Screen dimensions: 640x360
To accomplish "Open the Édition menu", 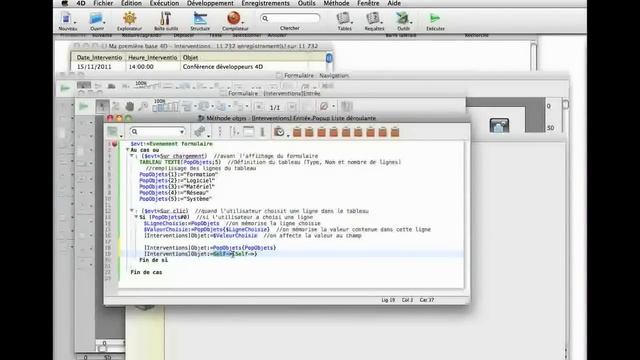I will coord(131,3).
